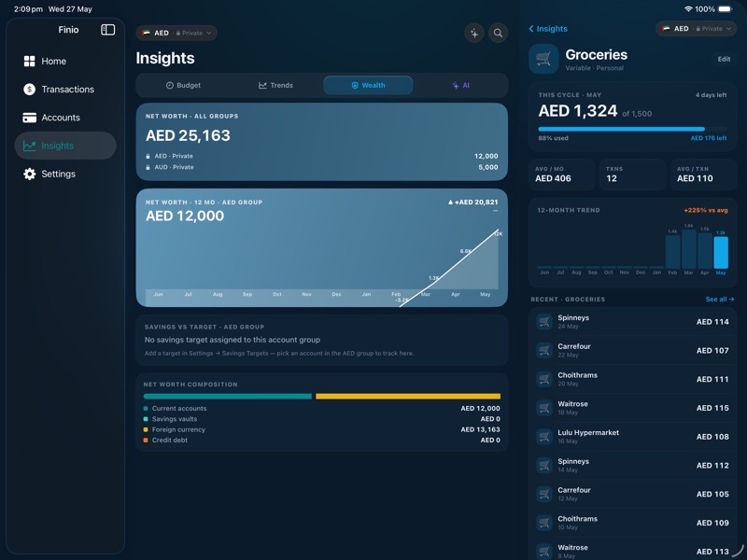Open the Net Worth All Groups card

(321, 142)
